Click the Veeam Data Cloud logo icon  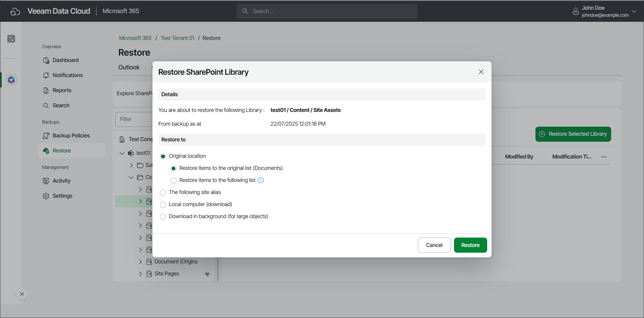pyautogui.click(x=15, y=11)
